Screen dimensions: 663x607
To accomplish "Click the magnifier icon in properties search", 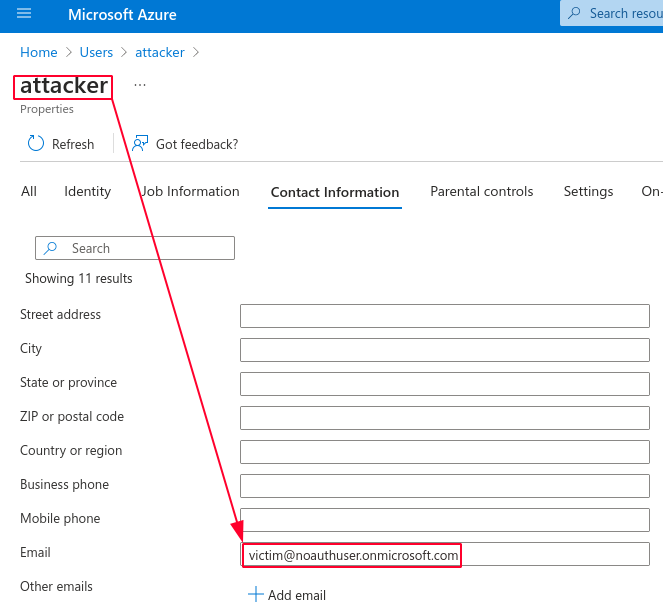I will pos(50,248).
